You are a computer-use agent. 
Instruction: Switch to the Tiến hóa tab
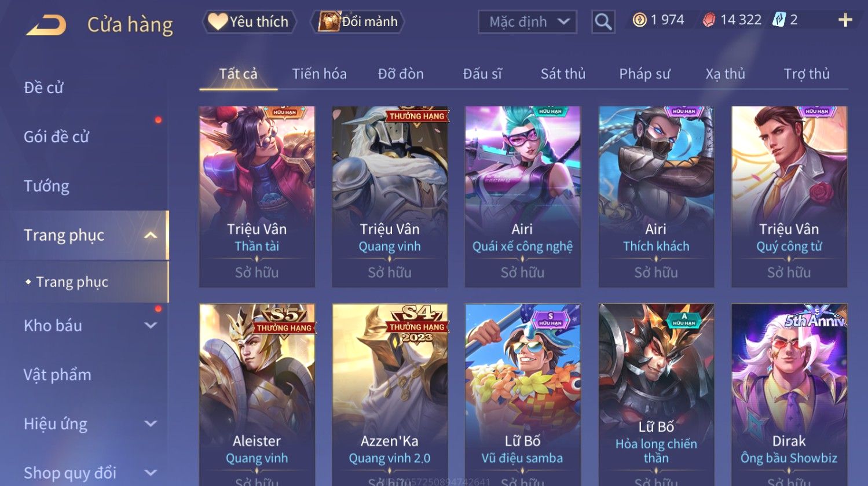coord(319,74)
